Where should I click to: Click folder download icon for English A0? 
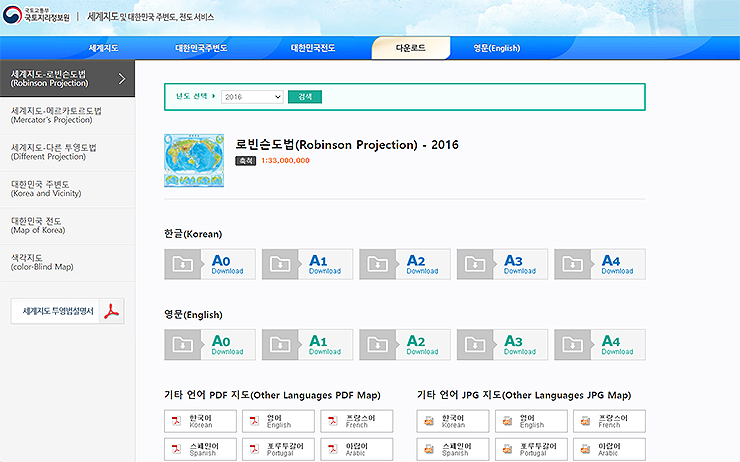tap(183, 345)
